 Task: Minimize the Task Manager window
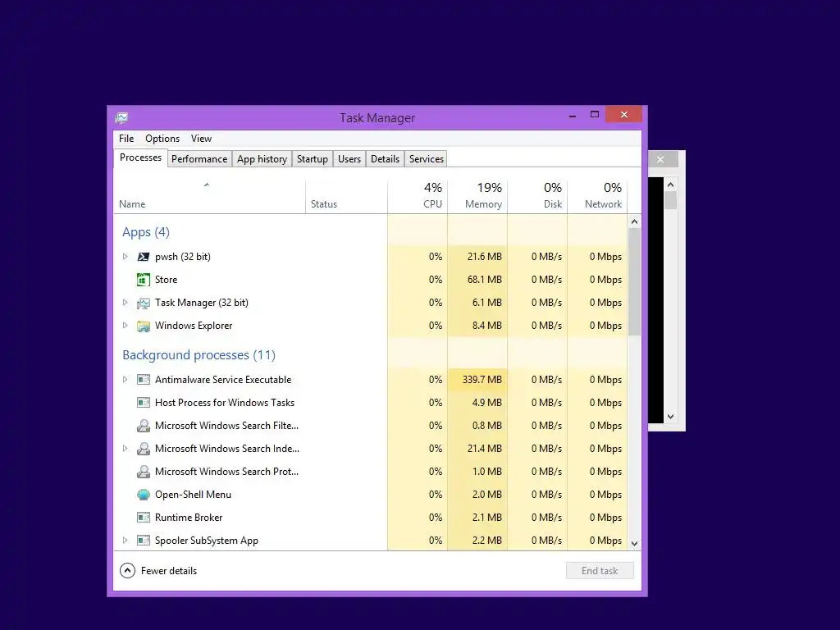tap(573, 115)
